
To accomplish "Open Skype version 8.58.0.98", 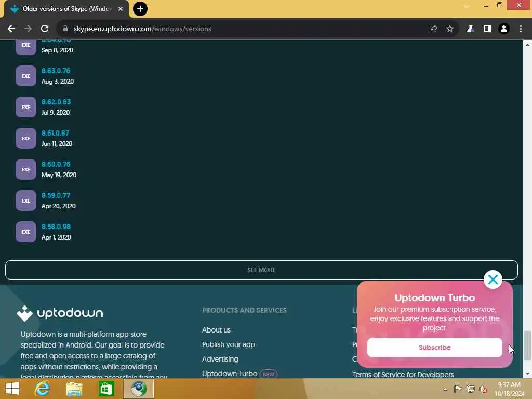I will point(56,227).
